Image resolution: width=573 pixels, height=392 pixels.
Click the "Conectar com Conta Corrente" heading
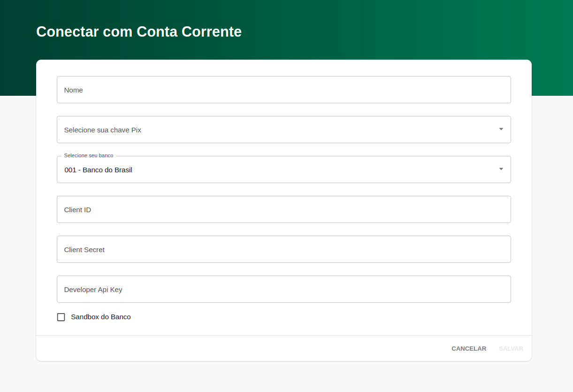139,31
